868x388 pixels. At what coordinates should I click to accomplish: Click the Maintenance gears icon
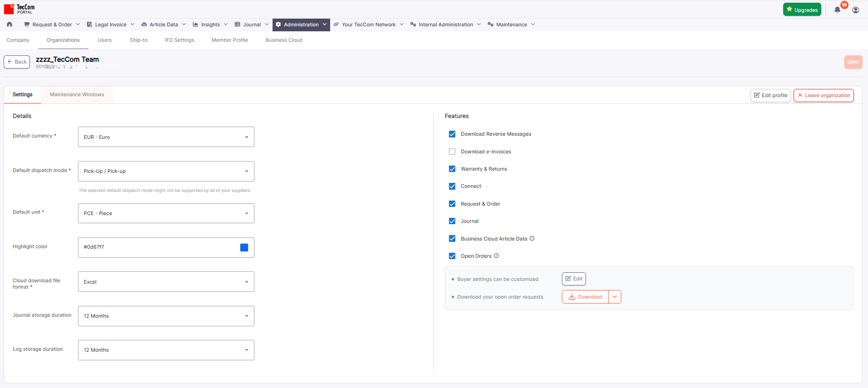(x=491, y=25)
